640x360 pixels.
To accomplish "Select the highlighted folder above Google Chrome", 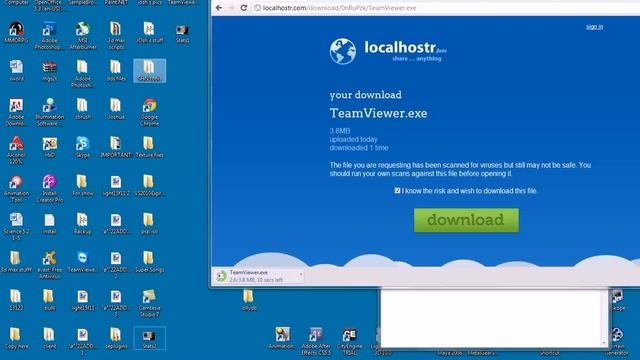I will click(149, 71).
